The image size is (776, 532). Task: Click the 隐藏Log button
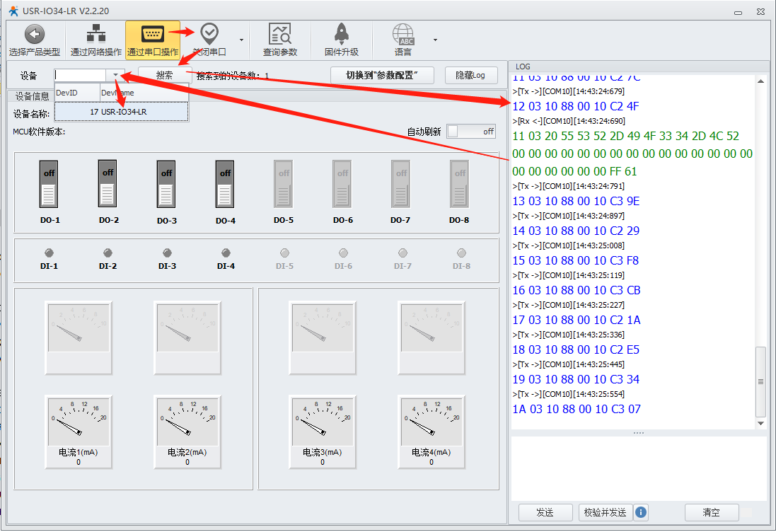tap(470, 75)
